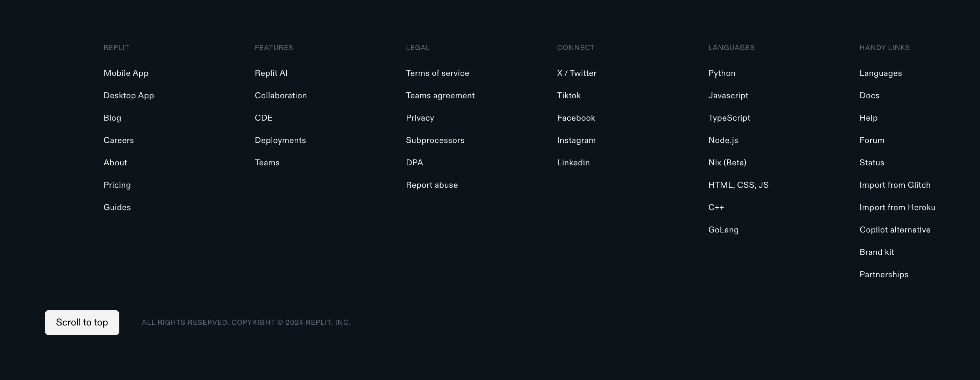Select the Python language link
980x380 pixels.
(721, 73)
